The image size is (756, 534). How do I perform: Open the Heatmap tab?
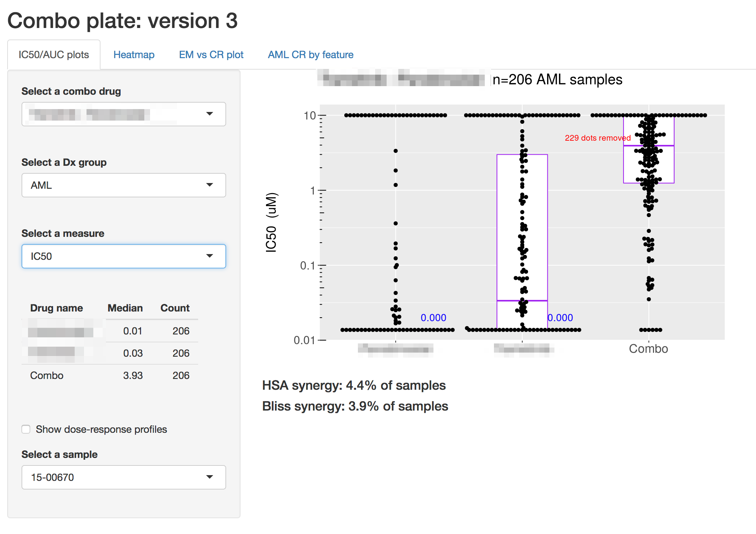tap(134, 55)
